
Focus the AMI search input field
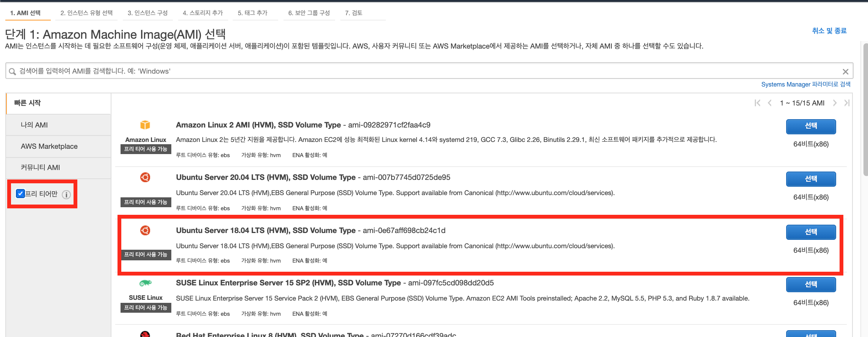click(429, 71)
